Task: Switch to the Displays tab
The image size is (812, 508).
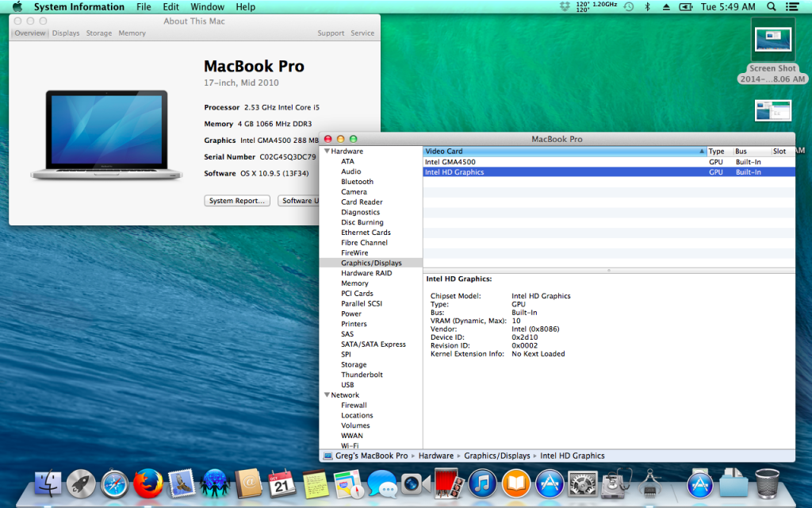Action: click(66, 33)
